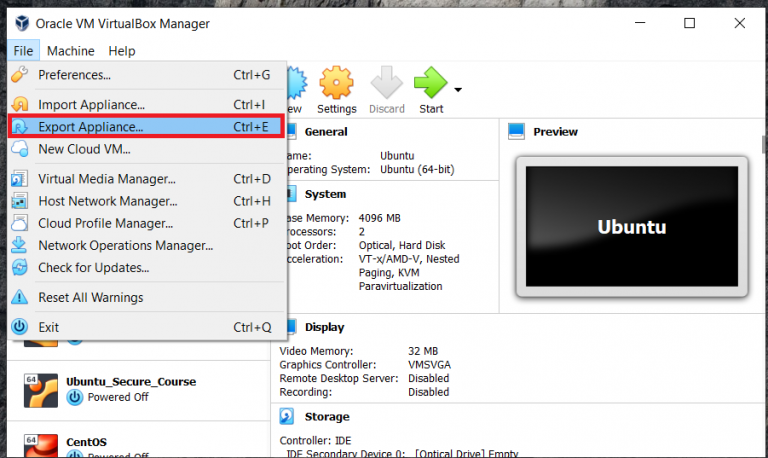Click the Storage section header
Screen dimensions: 768x458
pos(327,417)
